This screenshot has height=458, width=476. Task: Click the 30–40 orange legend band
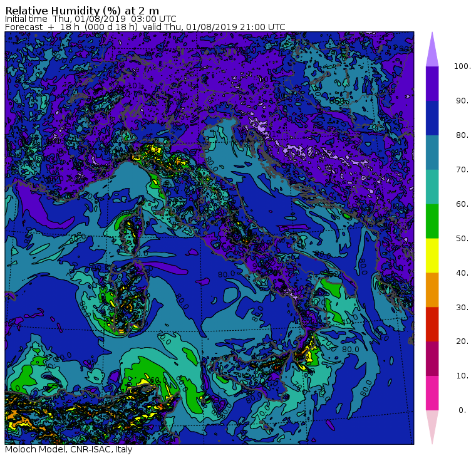pos(432,290)
